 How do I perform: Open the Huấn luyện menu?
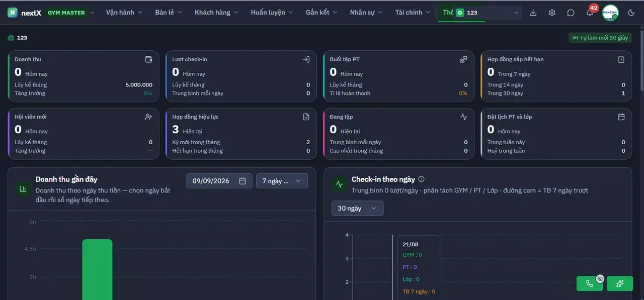tap(272, 13)
